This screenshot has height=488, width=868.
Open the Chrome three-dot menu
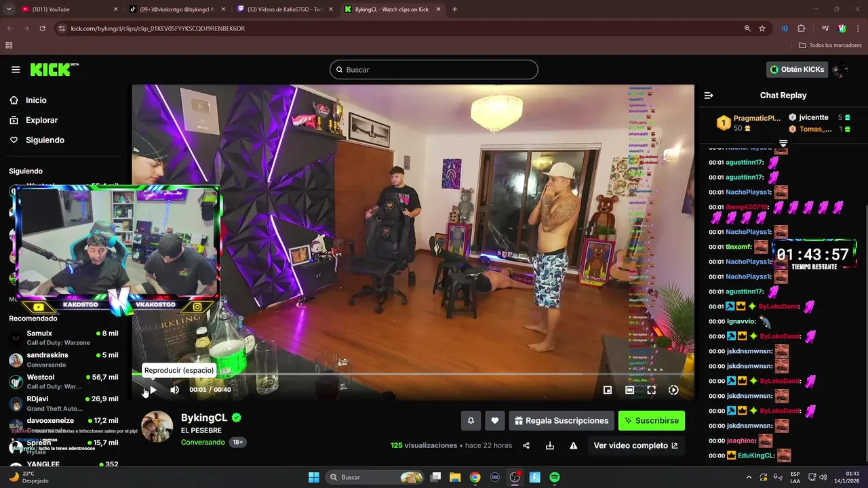click(x=859, y=28)
